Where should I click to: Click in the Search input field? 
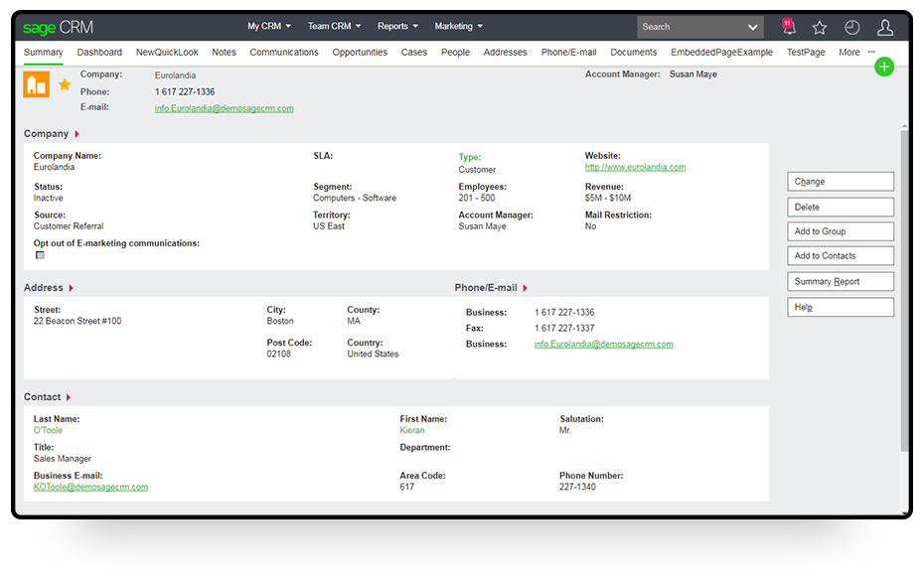point(690,27)
